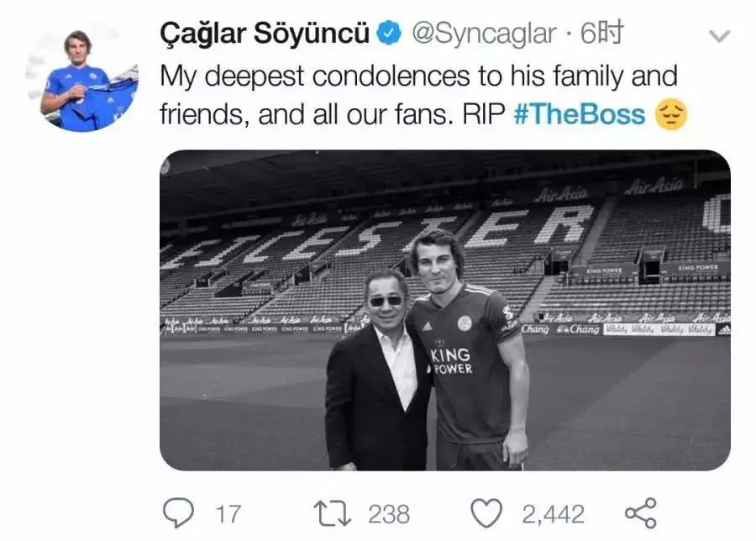This screenshot has width=756, height=541.
Task: Click the reply count 17
Action: pyautogui.click(x=227, y=513)
